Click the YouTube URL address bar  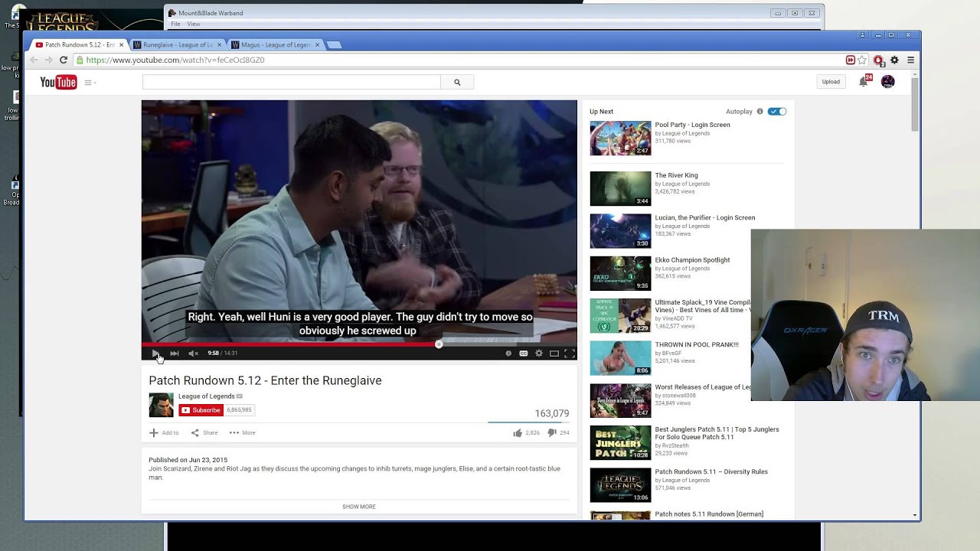[459, 60]
